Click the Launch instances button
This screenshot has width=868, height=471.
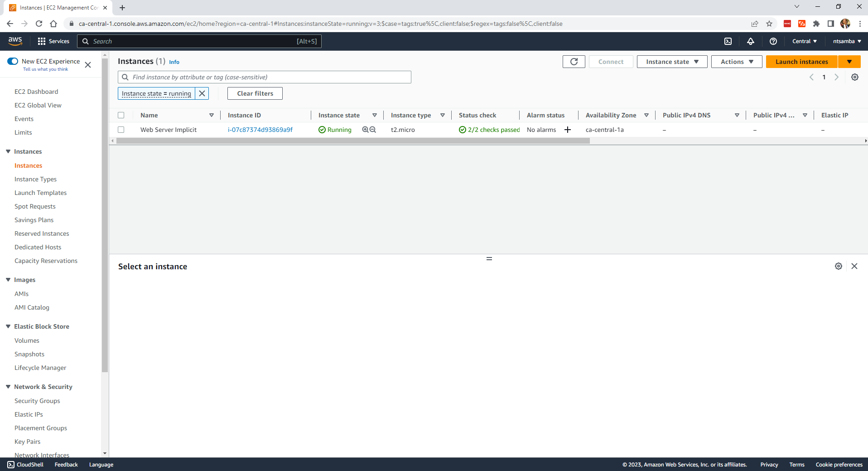801,62
